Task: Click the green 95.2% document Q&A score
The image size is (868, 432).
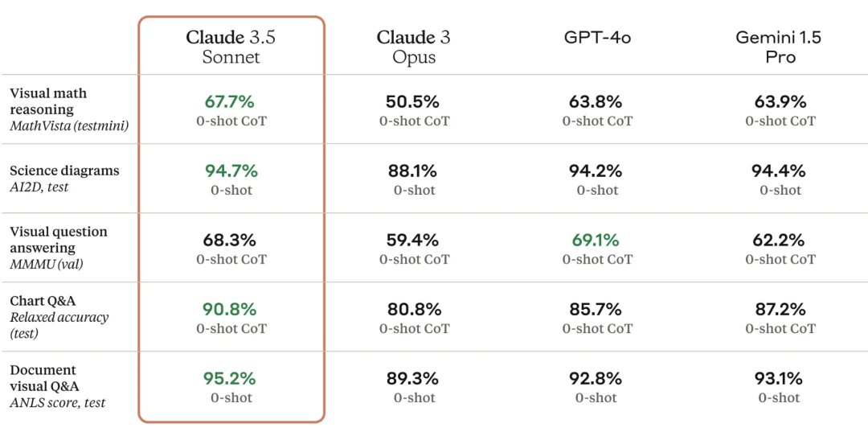Action: pyautogui.click(x=231, y=379)
